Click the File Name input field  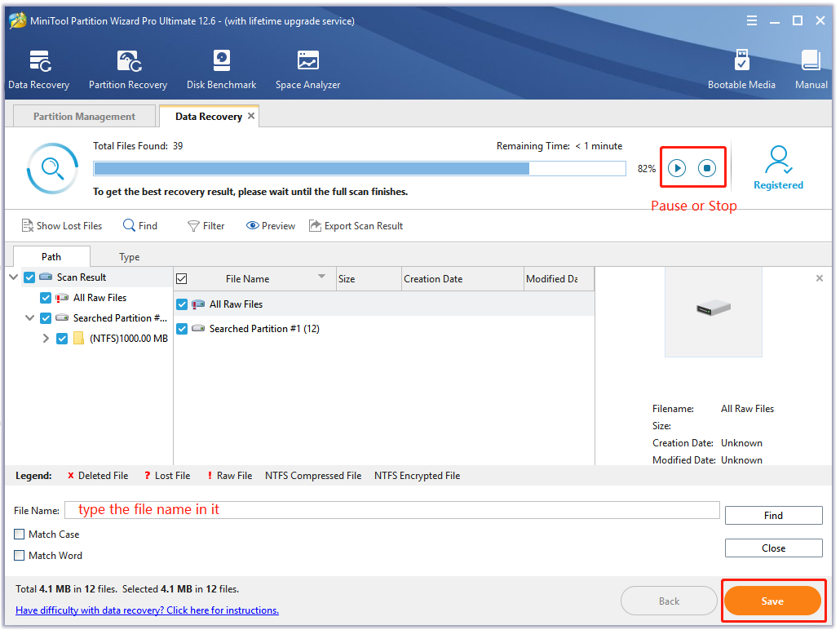coord(392,510)
